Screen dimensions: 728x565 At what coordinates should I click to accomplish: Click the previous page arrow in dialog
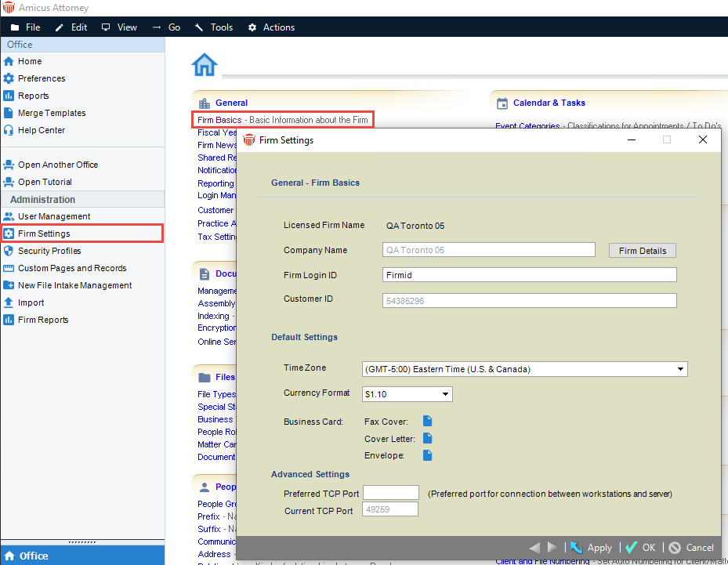point(534,548)
